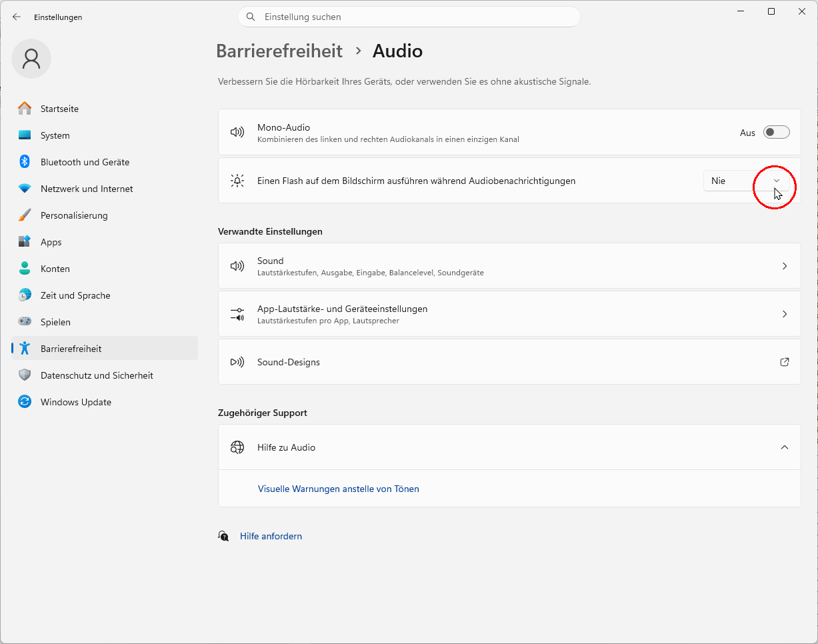Open System settings category
This screenshot has height=644, width=818.
(105, 135)
